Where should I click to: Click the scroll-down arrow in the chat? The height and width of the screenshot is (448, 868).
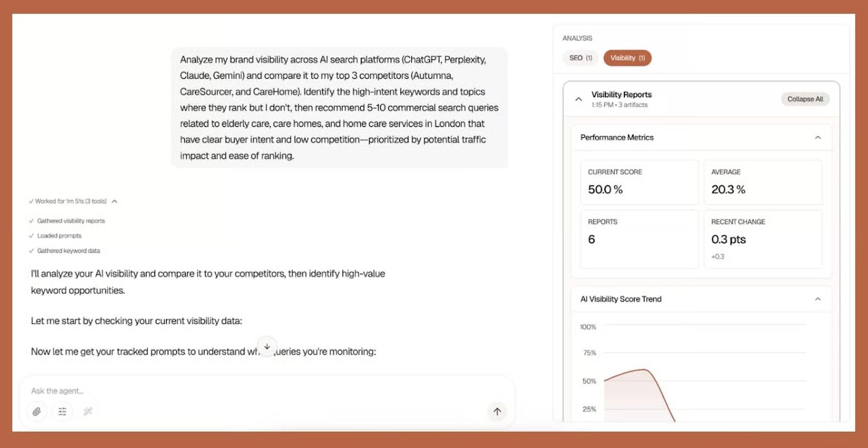267,346
